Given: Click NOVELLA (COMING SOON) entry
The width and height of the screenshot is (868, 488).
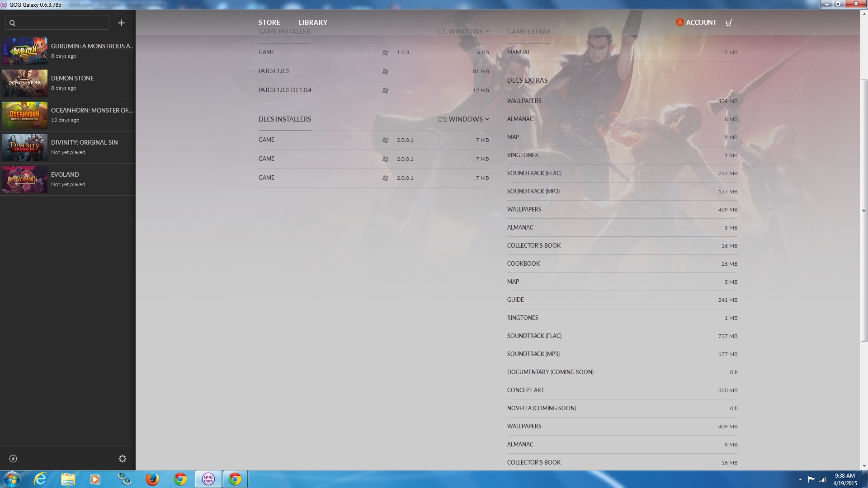Looking at the screenshot, I should point(622,408).
